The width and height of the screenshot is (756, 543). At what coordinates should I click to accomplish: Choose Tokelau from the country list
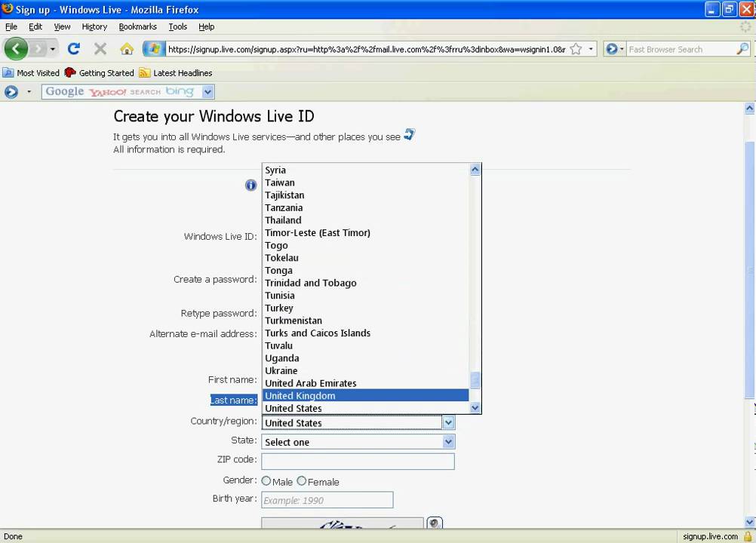pyautogui.click(x=365, y=258)
